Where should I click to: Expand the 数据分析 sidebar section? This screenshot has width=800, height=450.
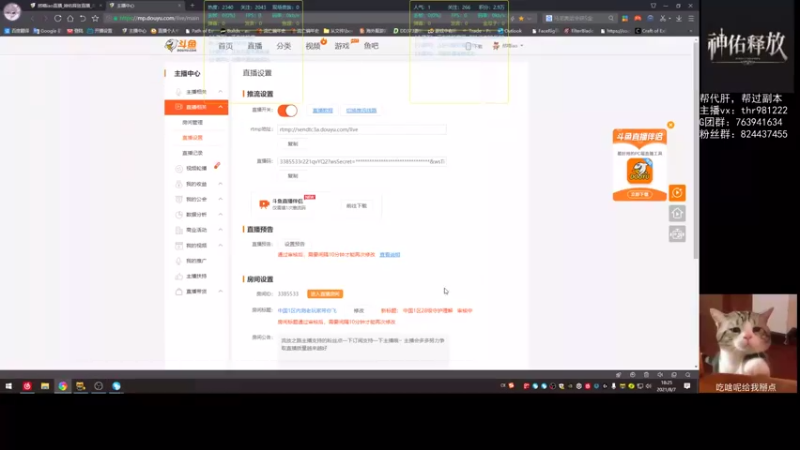(x=220, y=214)
